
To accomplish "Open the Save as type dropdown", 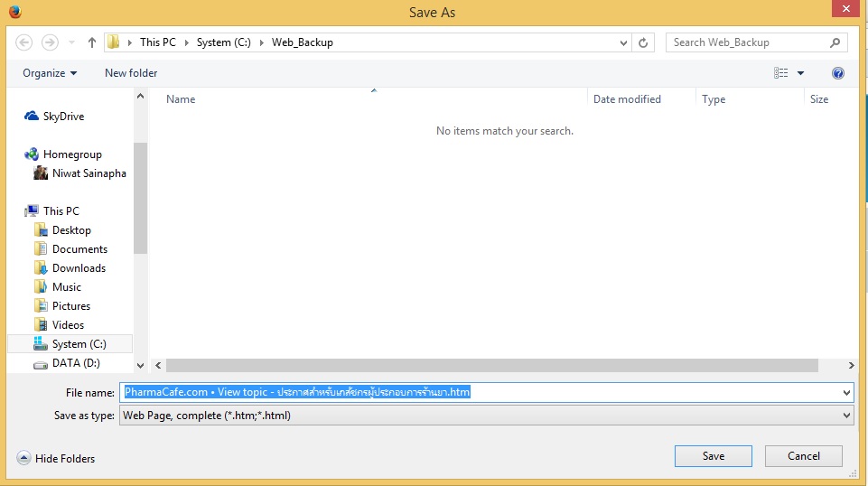I will pyautogui.click(x=488, y=416).
